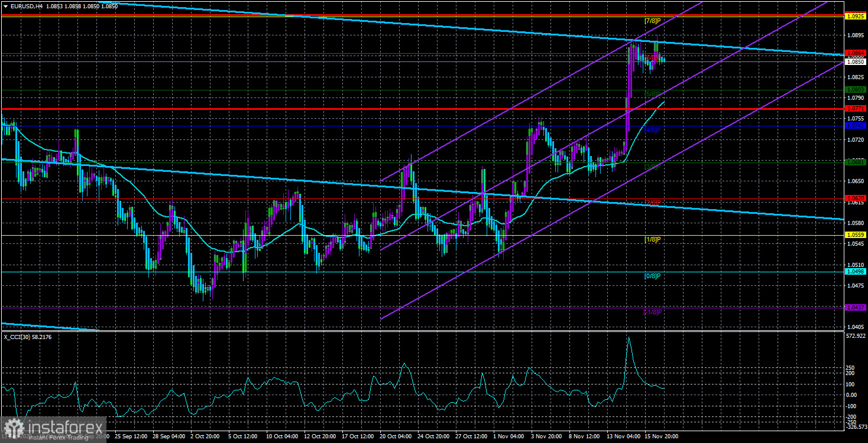Click the 1.0510 value on price scale
868x443 pixels.
point(856,265)
